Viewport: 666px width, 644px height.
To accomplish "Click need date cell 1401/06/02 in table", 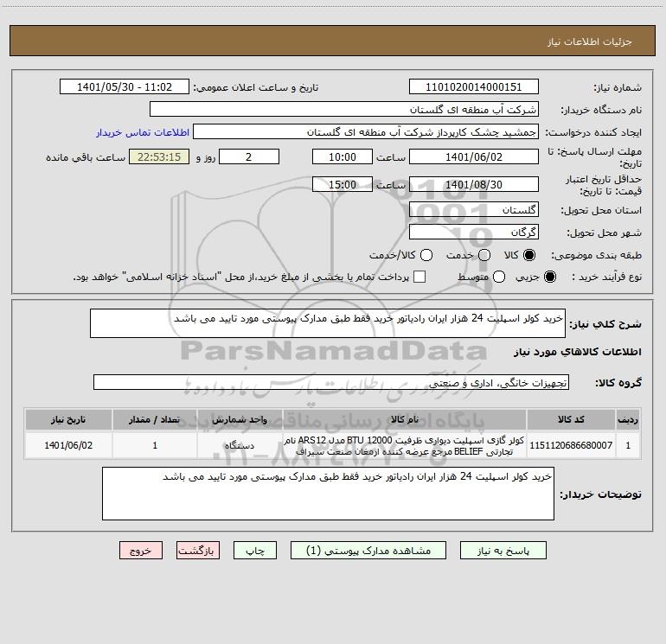I will click(x=68, y=445).
